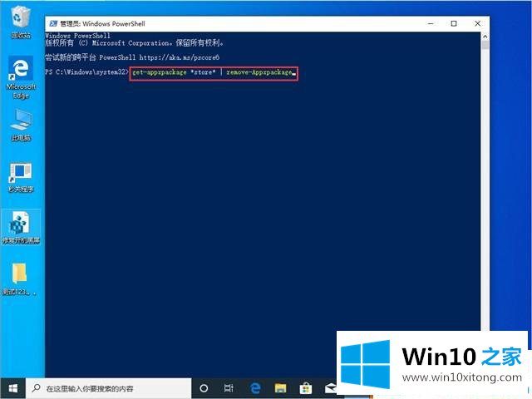This screenshot has height=399, width=532.
Task: Open the Mail app on the taskbar
Action: coord(330,388)
